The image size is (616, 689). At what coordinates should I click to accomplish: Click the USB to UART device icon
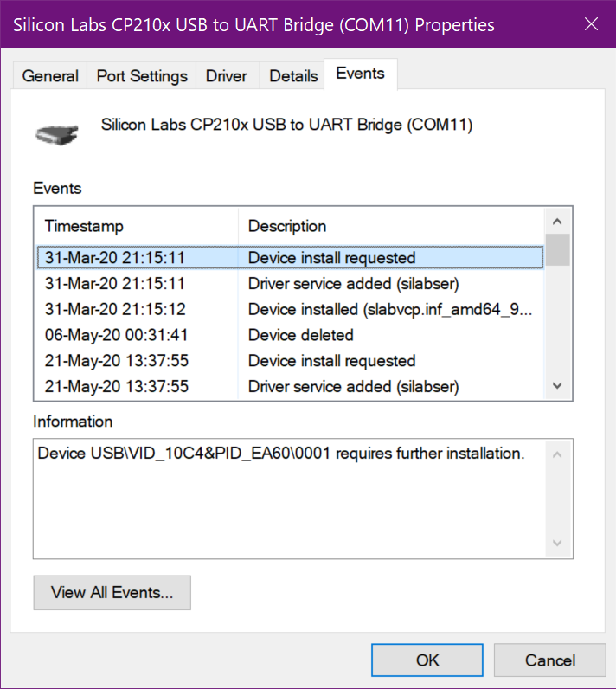pyautogui.click(x=57, y=134)
